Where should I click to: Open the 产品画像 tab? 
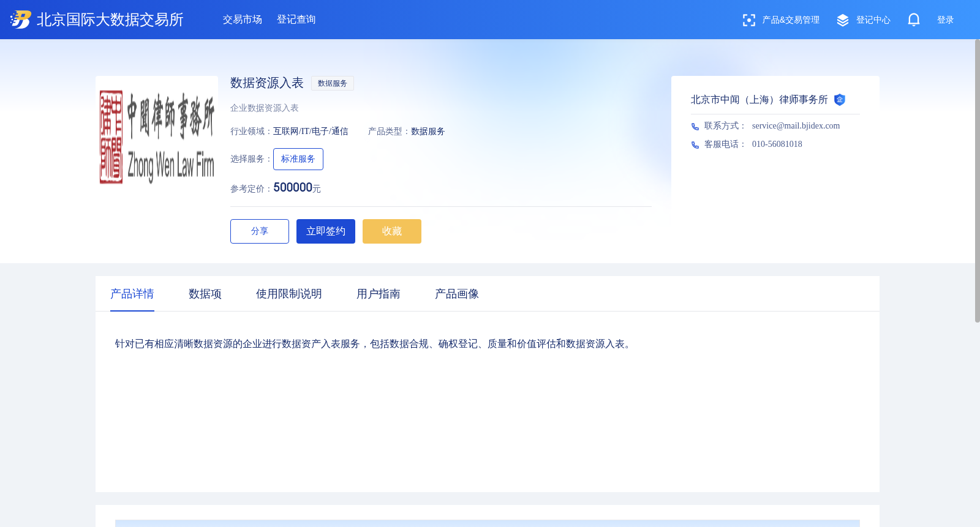click(x=457, y=294)
